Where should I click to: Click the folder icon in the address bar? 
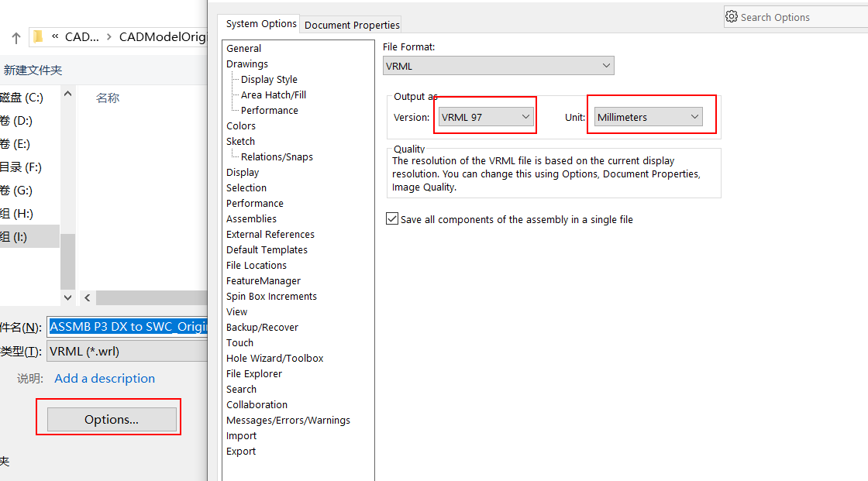[x=38, y=36]
